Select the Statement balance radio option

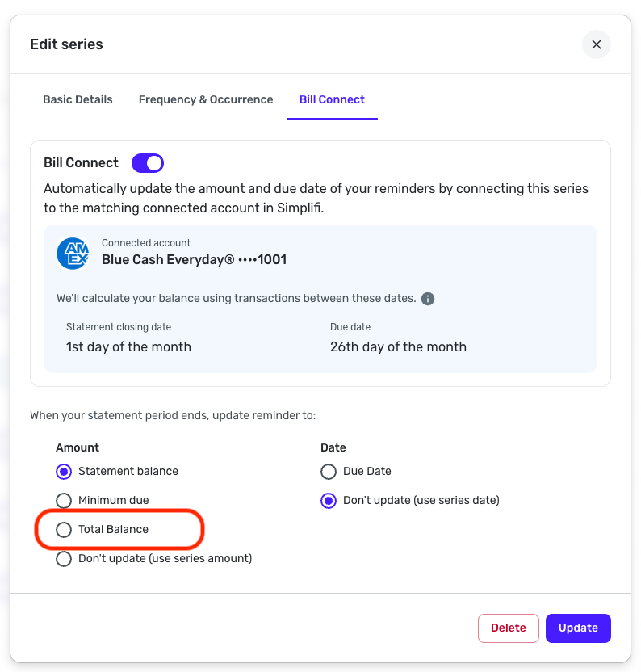[x=64, y=471]
